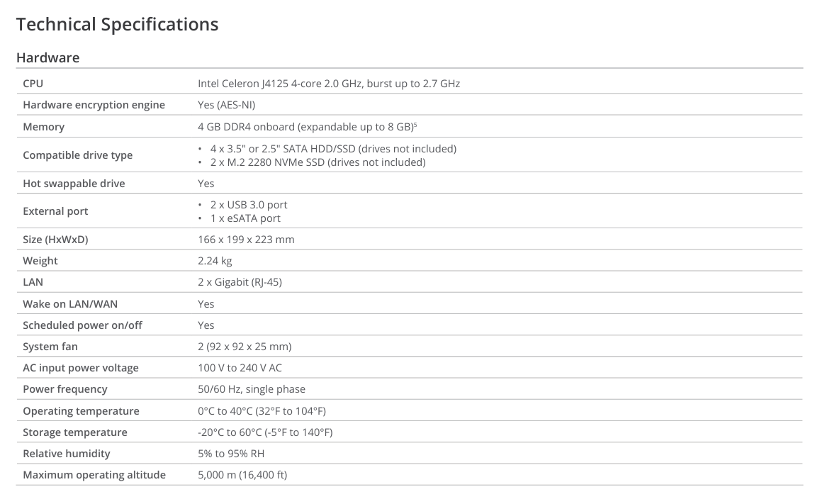Click the Hot swappable drive label
This screenshot has width=820, height=504.
[x=74, y=184]
